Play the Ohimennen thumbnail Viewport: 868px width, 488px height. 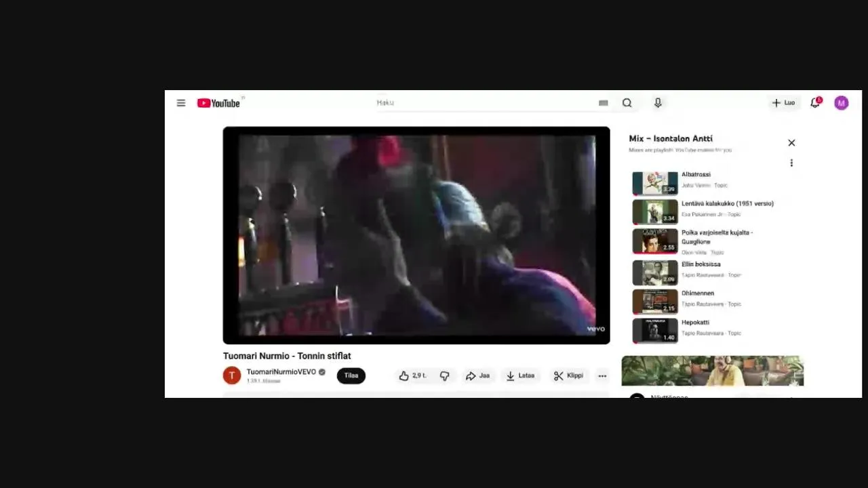655,302
